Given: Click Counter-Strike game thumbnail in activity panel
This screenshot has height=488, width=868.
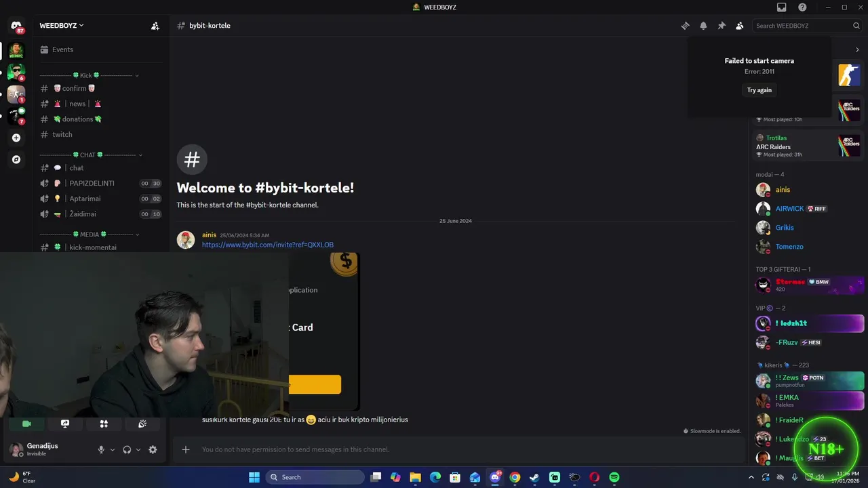Looking at the screenshot, I should pyautogui.click(x=849, y=75).
